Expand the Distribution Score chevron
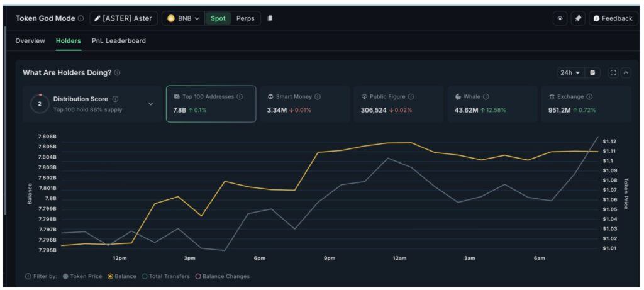 (150, 104)
